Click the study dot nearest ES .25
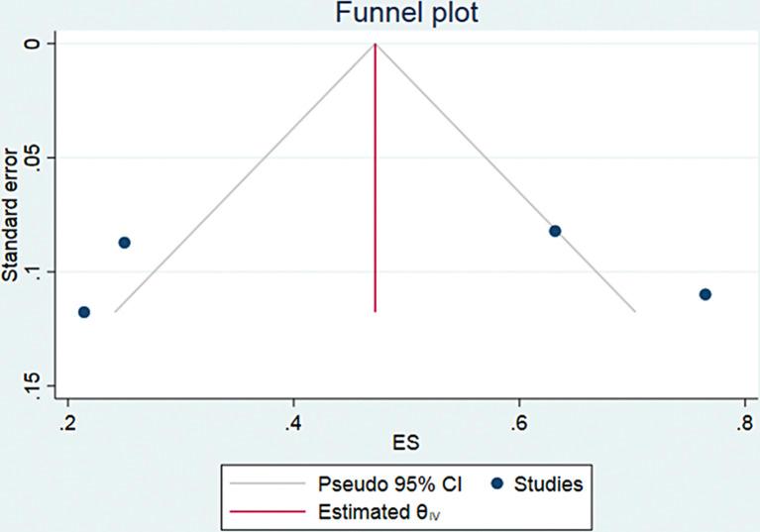This screenshot has height=532, width=760. [x=124, y=243]
